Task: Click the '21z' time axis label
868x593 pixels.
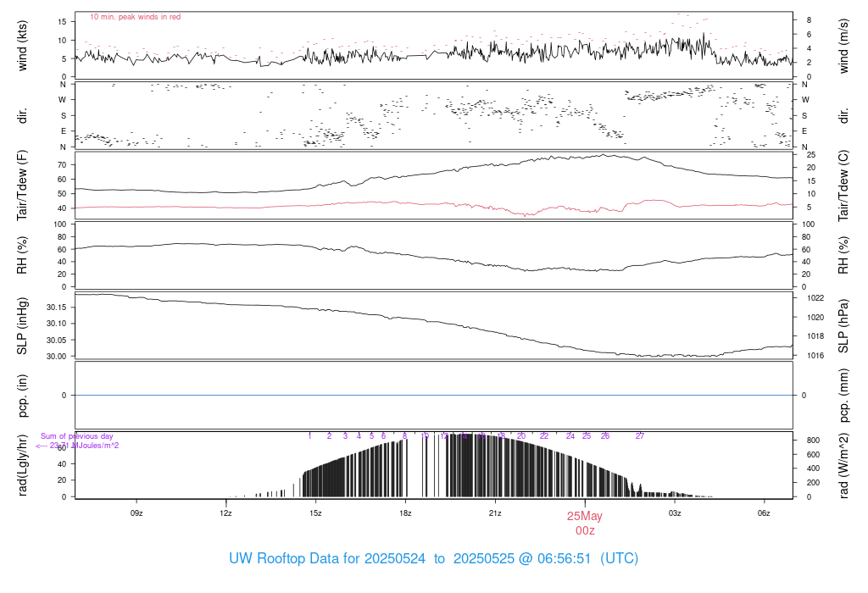Action: (495, 513)
